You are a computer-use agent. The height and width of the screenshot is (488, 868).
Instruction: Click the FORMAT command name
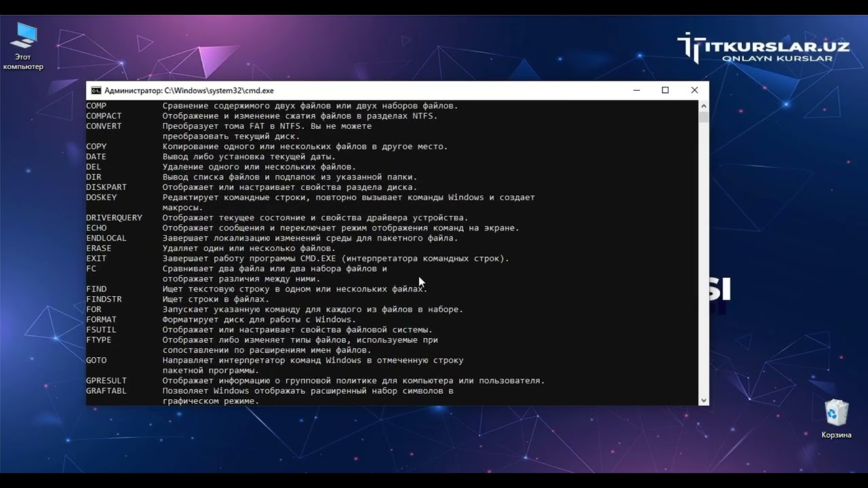[101, 319]
